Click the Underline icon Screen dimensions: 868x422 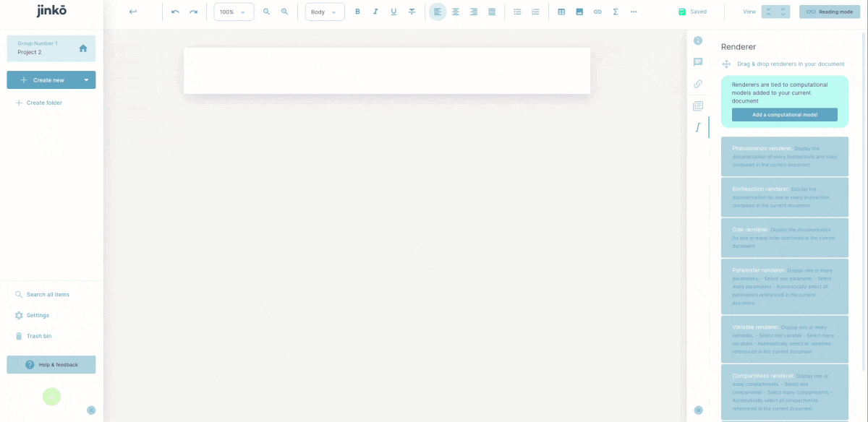tap(393, 12)
